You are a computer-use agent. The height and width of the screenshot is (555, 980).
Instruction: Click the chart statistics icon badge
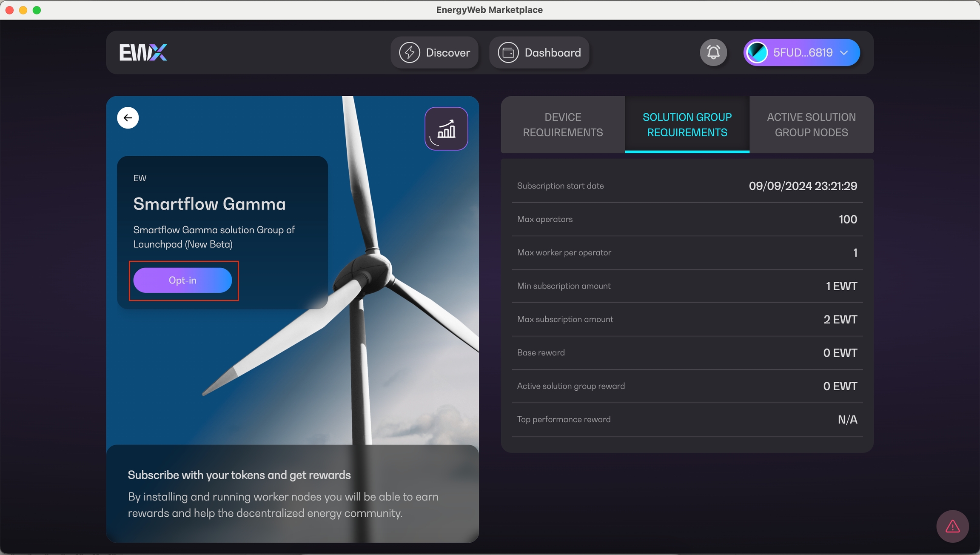point(446,129)
